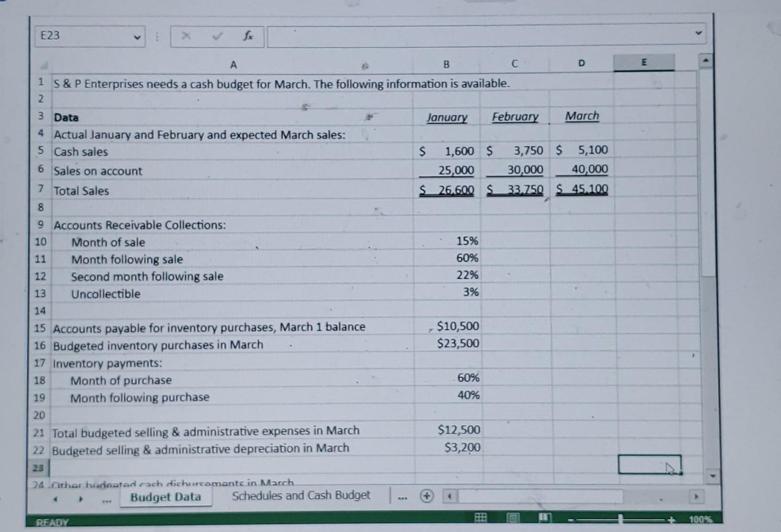781x532 pixels.
Task: Select Inventory payments label cell
Action: tap(107, 364)
